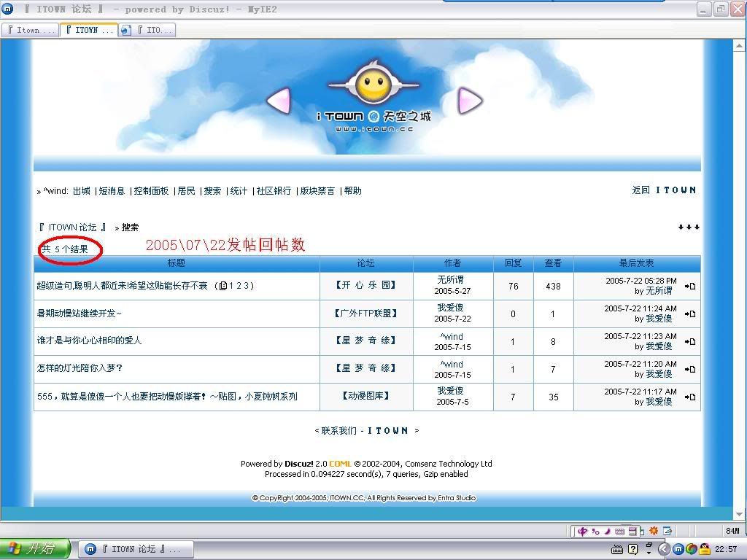Open 帮助 in the navigation menu
The height and width of the screenshot is (560, 747).
click(352, 191)
